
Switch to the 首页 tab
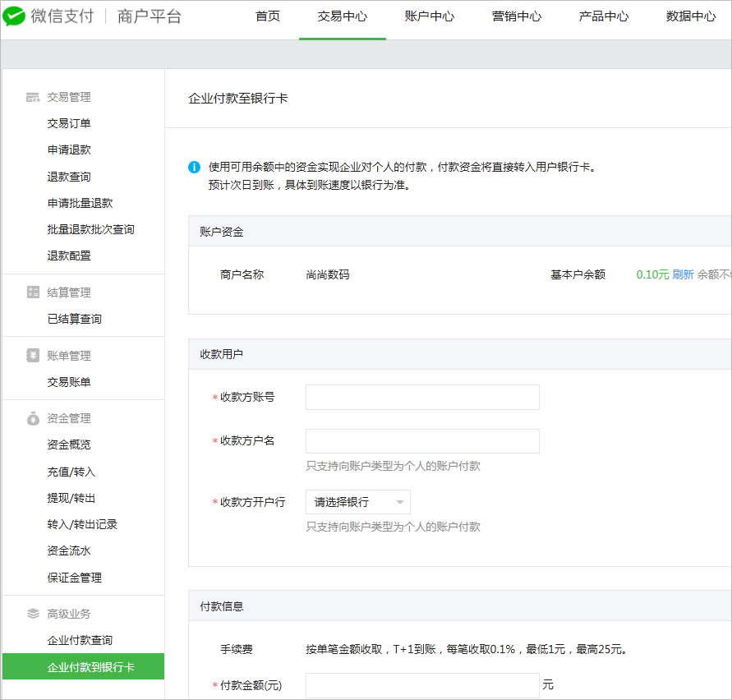click(x=267, y=16)
